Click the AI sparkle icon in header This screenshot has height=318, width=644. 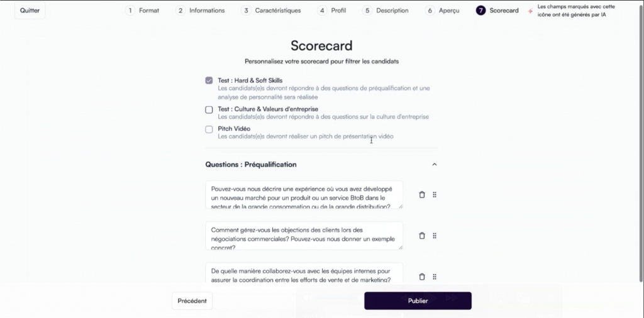tap(531, 11)
